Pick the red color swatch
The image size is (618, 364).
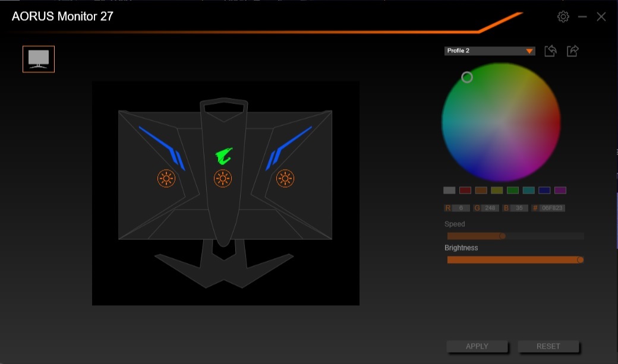click(465, 191)
